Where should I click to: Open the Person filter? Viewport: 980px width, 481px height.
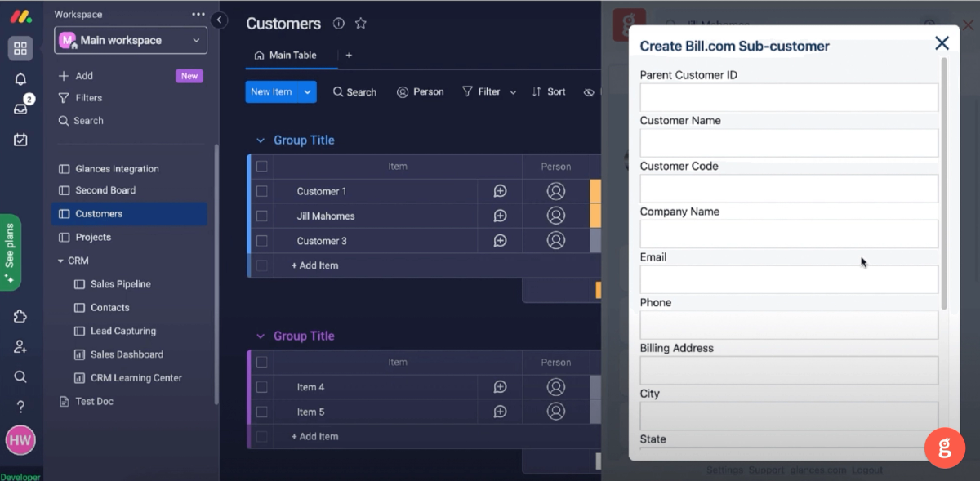pos(420,92)
